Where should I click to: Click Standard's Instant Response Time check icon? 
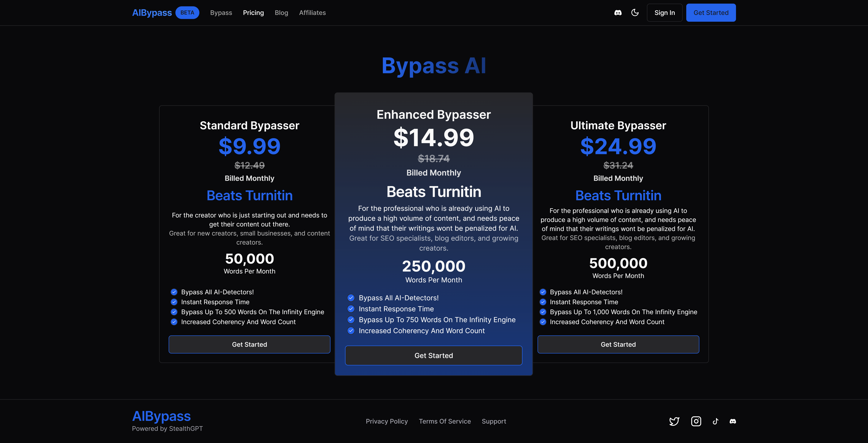click(x=174, y=302)
